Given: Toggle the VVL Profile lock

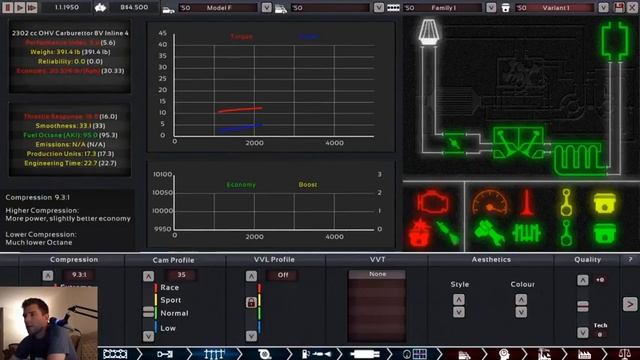Looking at the screenshot, I should [251, 302].
